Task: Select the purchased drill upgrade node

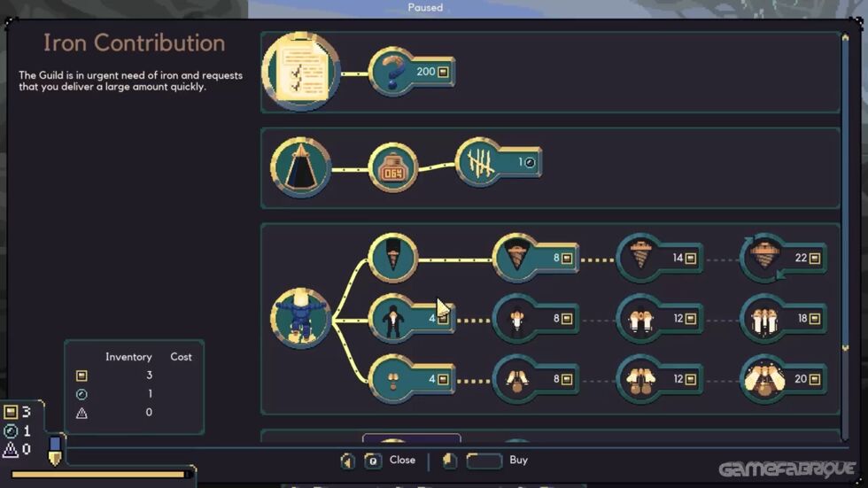Action: [x=393, y=258]
